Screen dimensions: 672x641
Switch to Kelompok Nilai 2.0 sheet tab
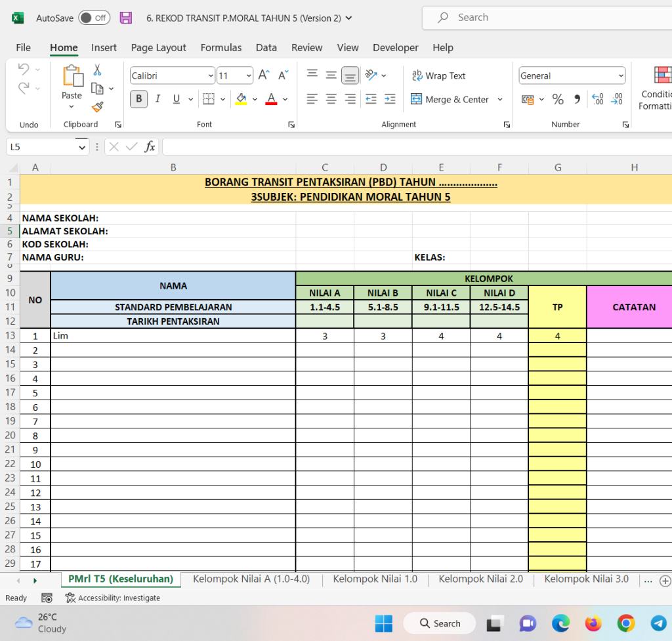tap(480, 579)
